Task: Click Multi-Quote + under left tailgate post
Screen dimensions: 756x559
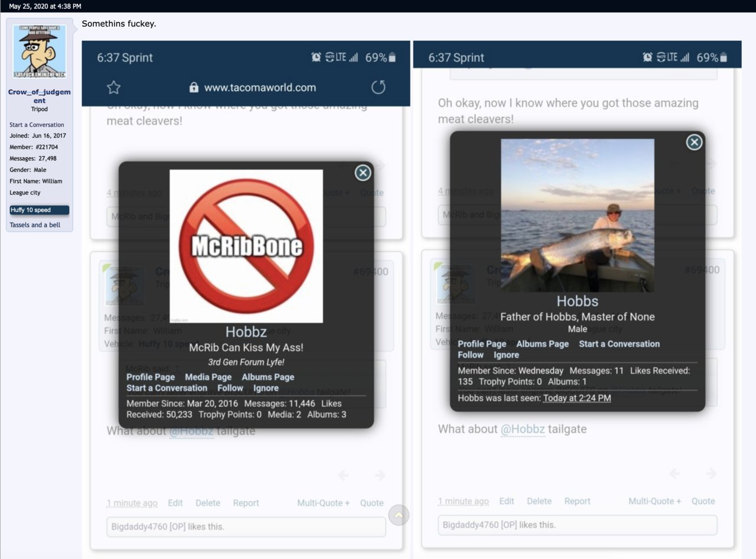Action: [x=323, y=503]
